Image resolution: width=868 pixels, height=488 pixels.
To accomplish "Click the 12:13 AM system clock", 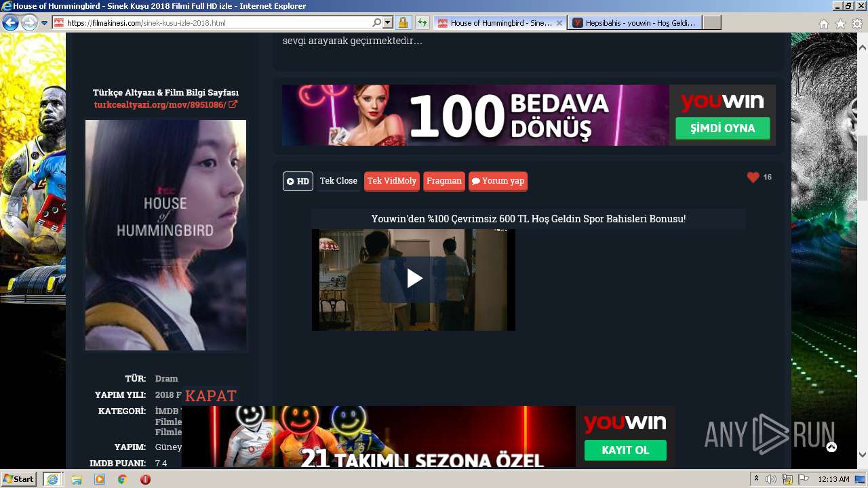I will tap(833, 479).
